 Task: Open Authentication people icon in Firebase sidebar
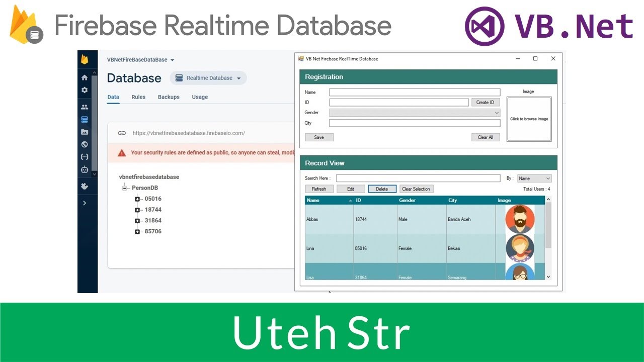tap(85, 107)
